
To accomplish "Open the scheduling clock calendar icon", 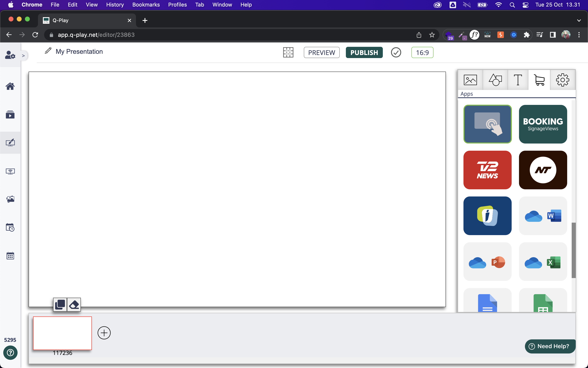I will point(10,227).
